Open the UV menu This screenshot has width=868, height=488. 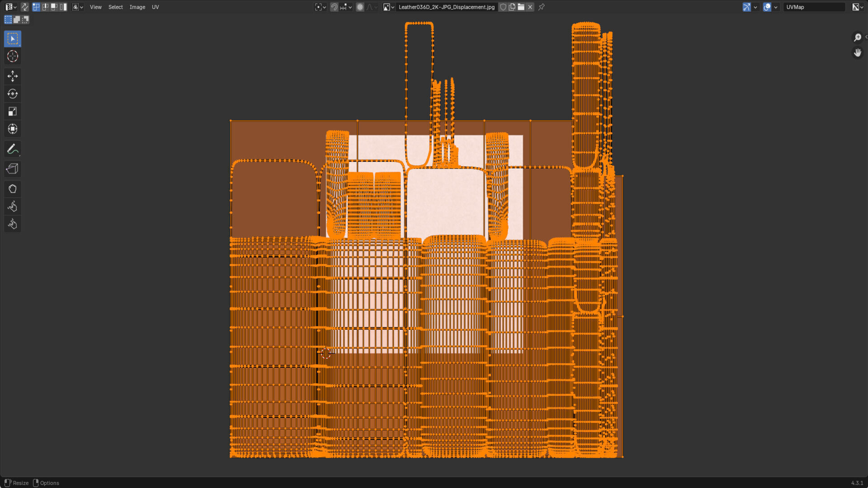coord(155,7)
